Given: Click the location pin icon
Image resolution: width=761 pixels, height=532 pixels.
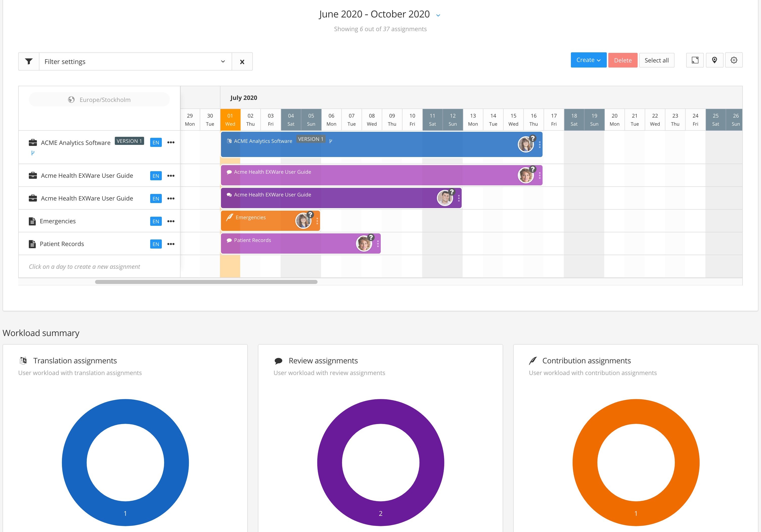Looking at the screenshot, I should [x=714, y=60].
